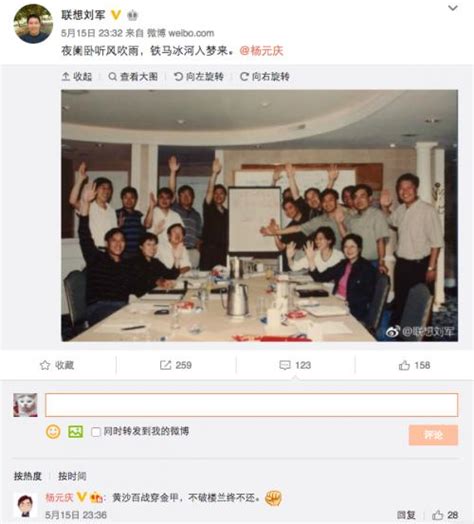
Task: Open the @杨元庆 mention link
Action: click(x=261, y=51)
